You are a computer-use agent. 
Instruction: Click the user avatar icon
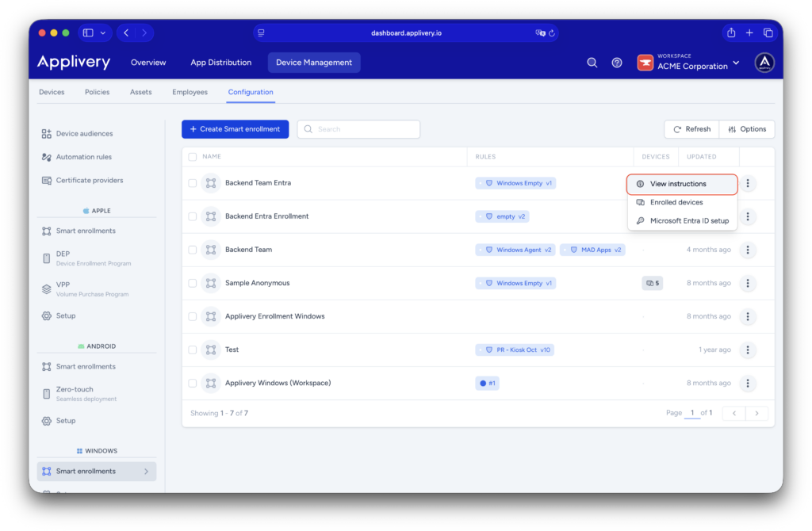[x=764, y=63]
